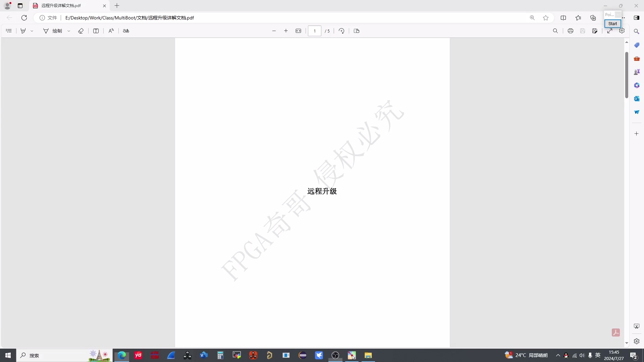Rotate the PDF page
The height and width of the screenshot is (362, 644).
click(x=341, y=31)
